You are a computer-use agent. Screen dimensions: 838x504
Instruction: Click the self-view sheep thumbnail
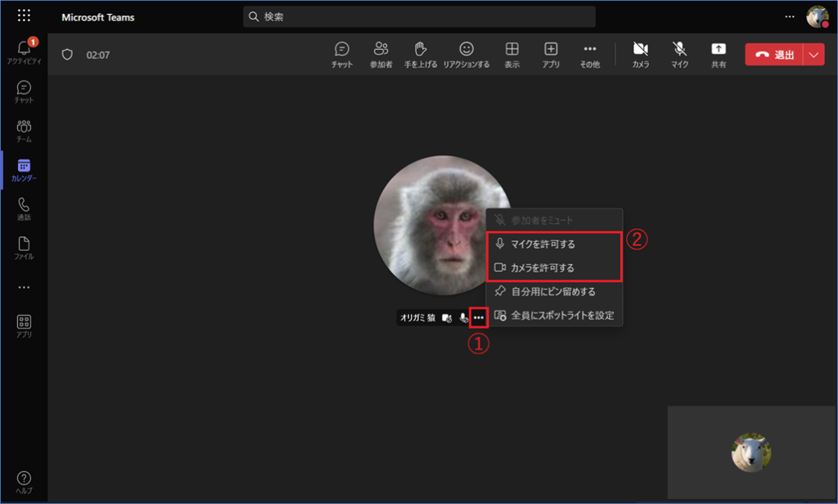[750, 452]
